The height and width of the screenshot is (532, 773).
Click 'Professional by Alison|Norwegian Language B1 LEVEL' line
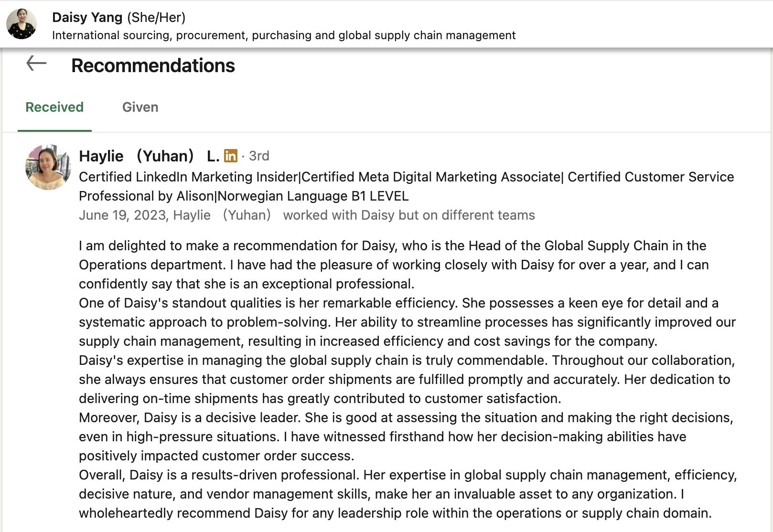coord(244,196)
